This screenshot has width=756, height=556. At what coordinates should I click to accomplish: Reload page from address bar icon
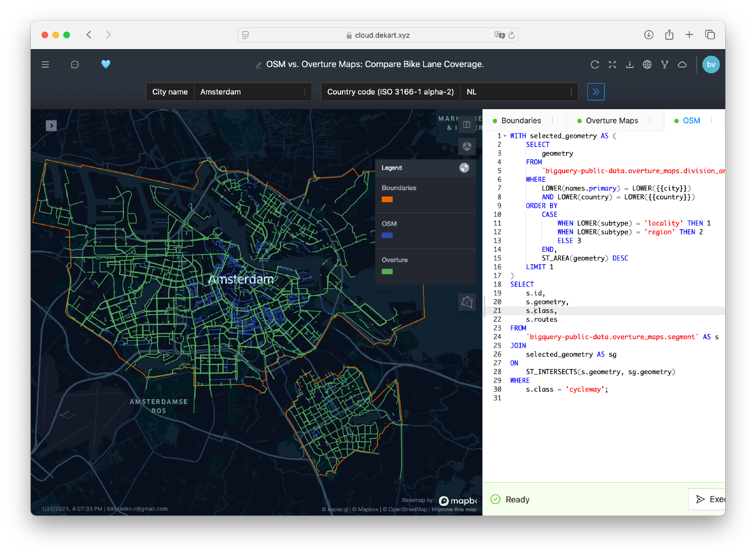pos(511,35)
